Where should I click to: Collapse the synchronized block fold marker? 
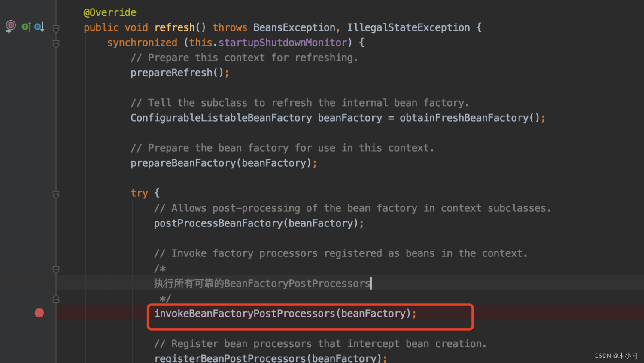pyautogui.click(x=56, y=43)
